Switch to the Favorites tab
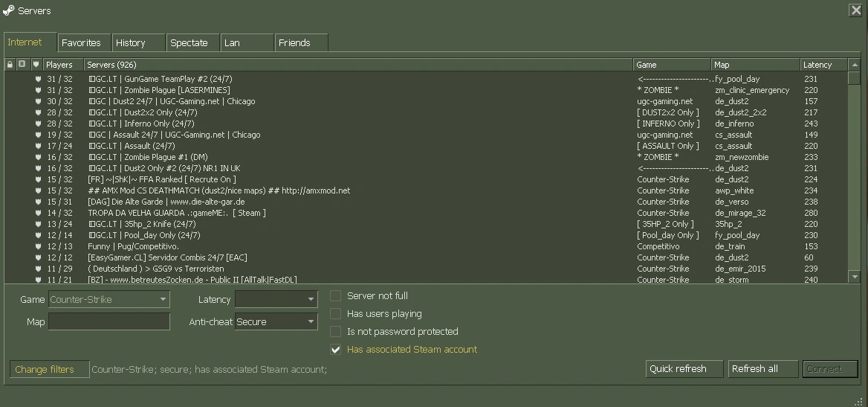868x407 pixels. click(x=83, y=42)
